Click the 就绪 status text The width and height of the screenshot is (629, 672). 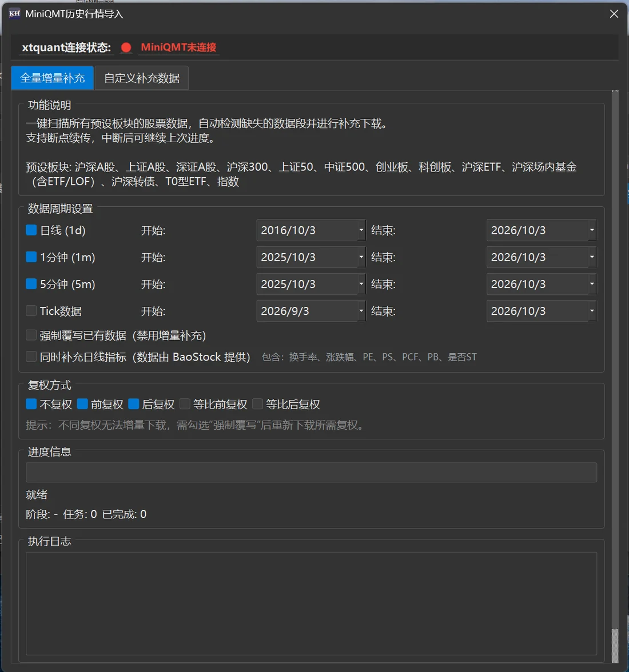(x=37, y=495)
